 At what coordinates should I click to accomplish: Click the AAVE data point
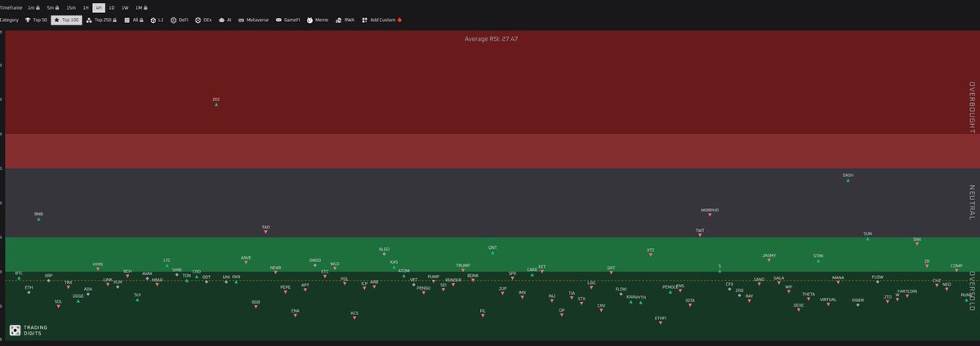coord(246,263)
